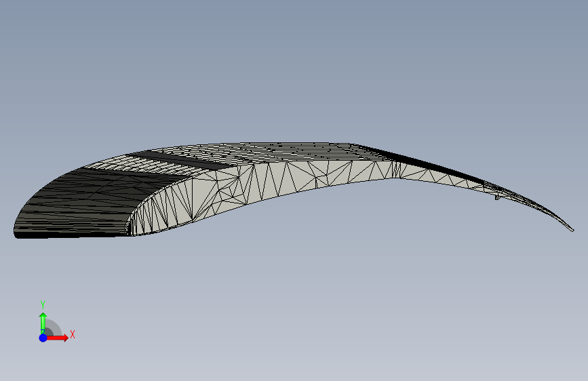The height and width of the screenshot is (381, 588).
Task: Click the green Y axis arrow of the triad
Action: click(x=43, y=323)
